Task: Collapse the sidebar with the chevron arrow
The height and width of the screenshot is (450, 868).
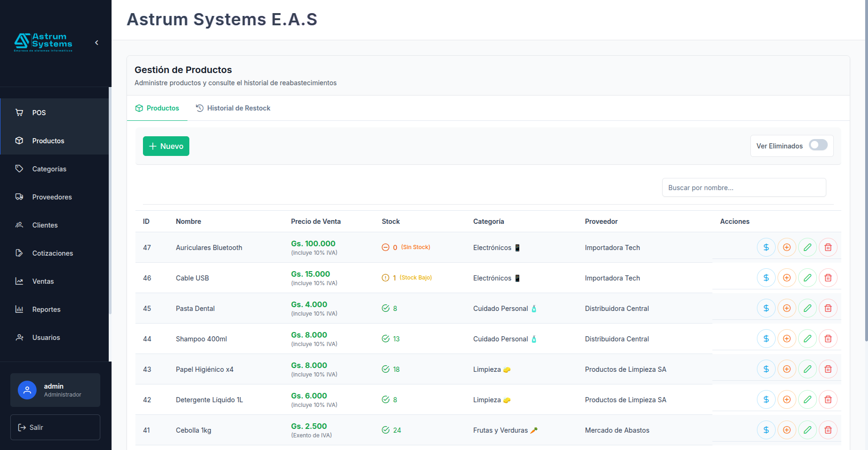Action: point(97,43)
